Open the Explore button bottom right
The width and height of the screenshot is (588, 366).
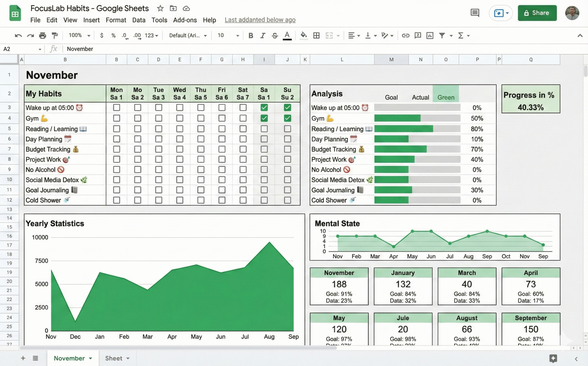pos(553,358)
